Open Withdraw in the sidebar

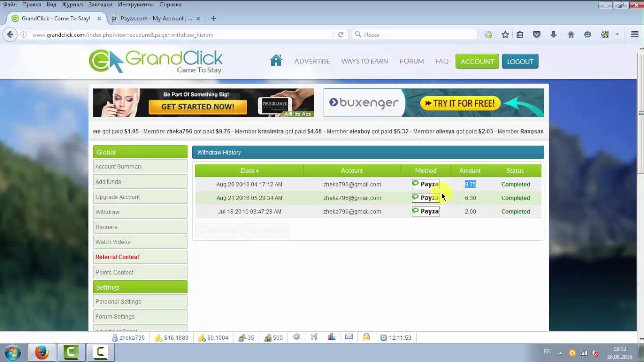click(140, 212)
